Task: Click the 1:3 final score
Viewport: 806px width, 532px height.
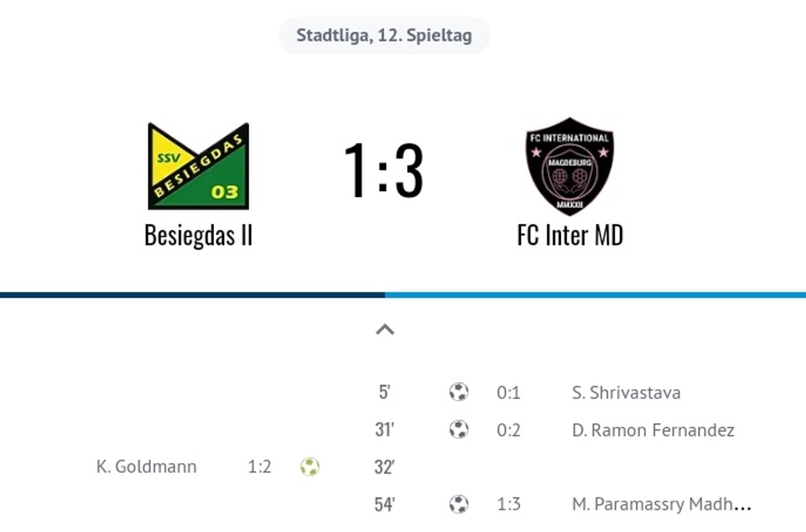Action: 384,170
